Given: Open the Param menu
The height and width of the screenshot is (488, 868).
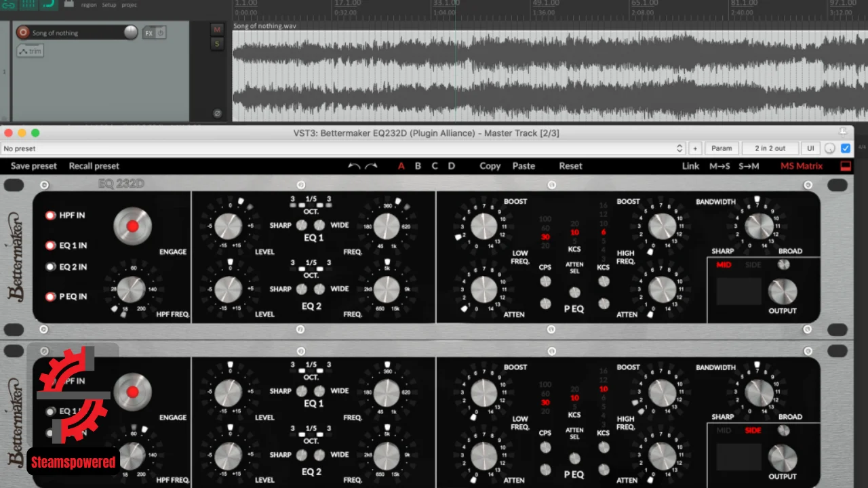Looking at the screenshot, I should point(722,148).
